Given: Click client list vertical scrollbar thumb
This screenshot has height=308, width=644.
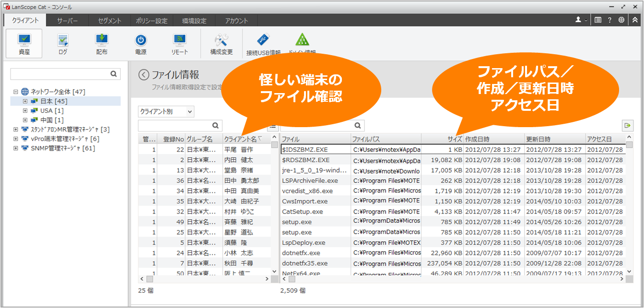Looking at the screenshot, I should tap(275, 145).
